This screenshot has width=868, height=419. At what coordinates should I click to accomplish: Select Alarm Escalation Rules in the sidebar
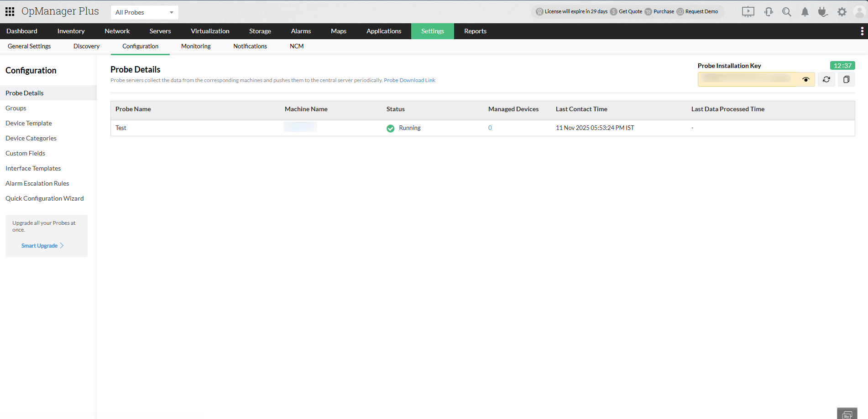[37, 183]
